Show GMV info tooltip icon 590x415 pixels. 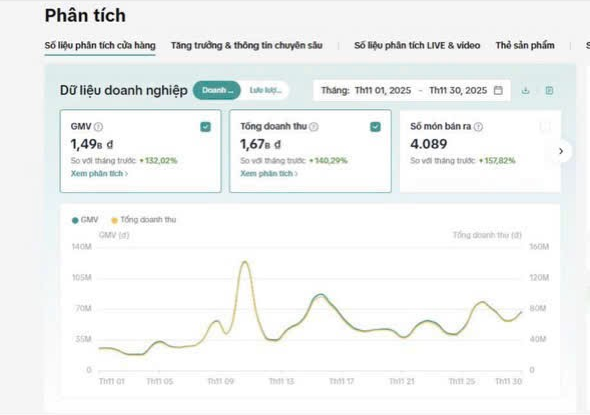pyautogui.click(x=98, y=127)
